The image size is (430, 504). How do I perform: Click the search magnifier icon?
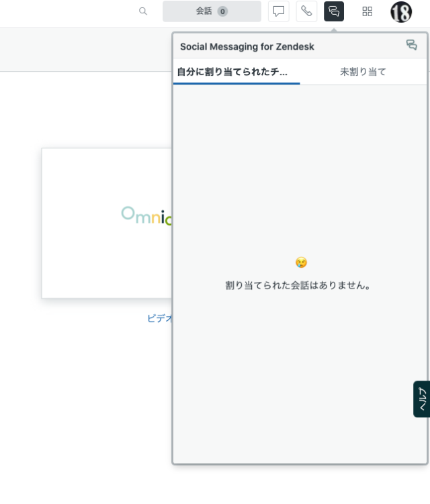coord(143,11)
